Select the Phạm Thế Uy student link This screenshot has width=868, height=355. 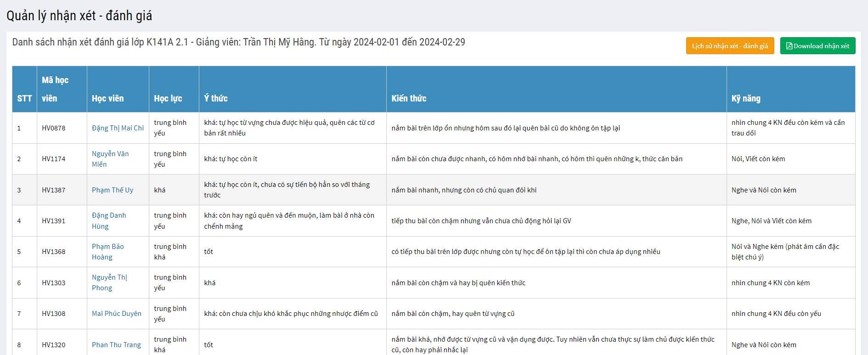click(113, 190)
